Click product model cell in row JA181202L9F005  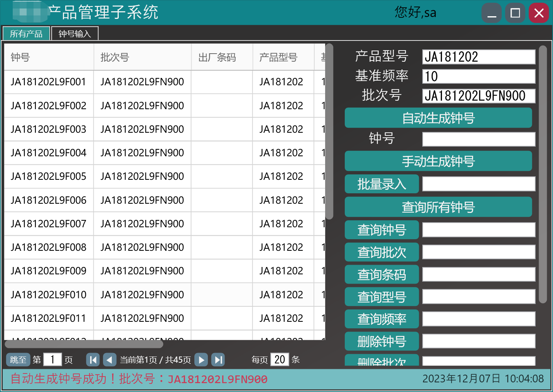tap(283, 177)
